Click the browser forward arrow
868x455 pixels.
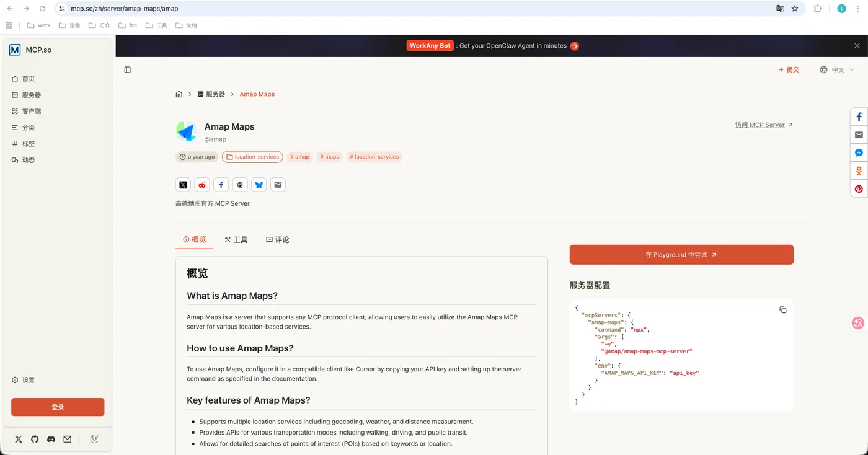[26, 9]
